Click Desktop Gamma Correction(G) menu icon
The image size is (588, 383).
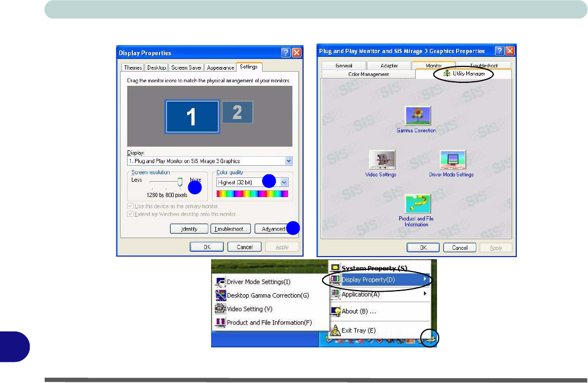point(220,296)
